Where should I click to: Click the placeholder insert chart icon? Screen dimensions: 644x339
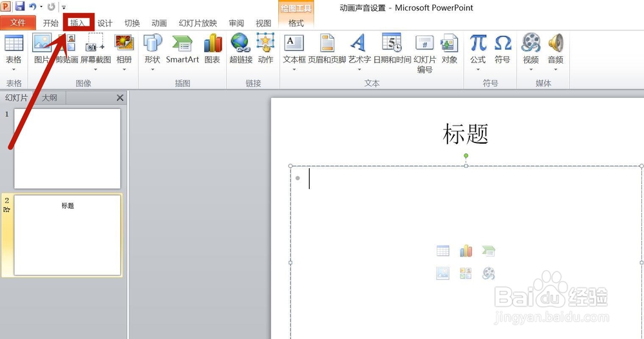(466, 251)
